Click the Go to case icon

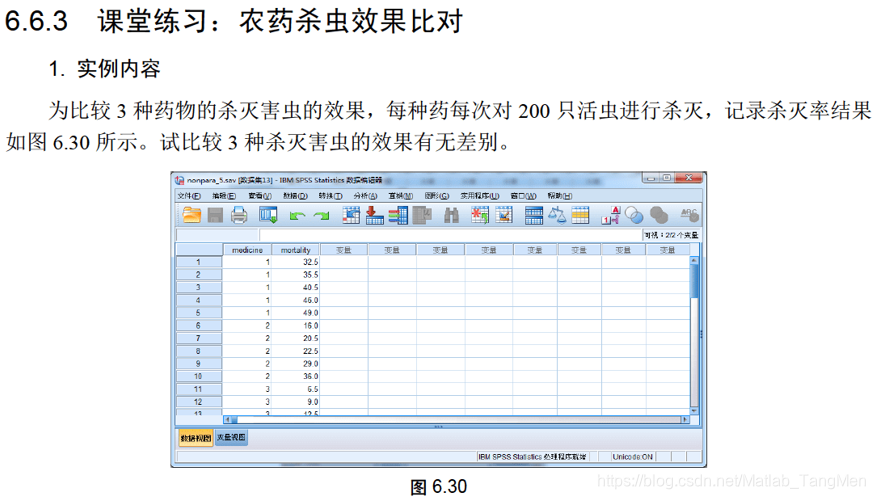pos(351,215)
